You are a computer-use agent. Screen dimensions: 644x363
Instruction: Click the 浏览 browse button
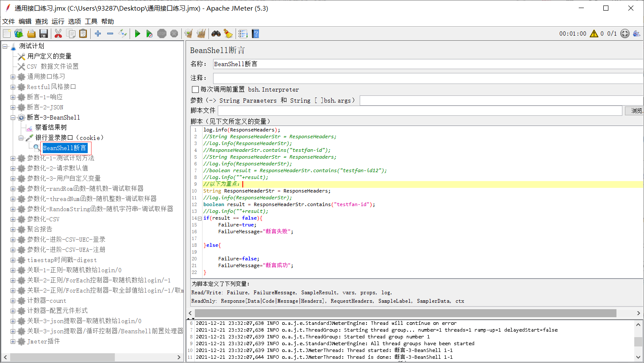pyautogui.click(x=635, y=111)
